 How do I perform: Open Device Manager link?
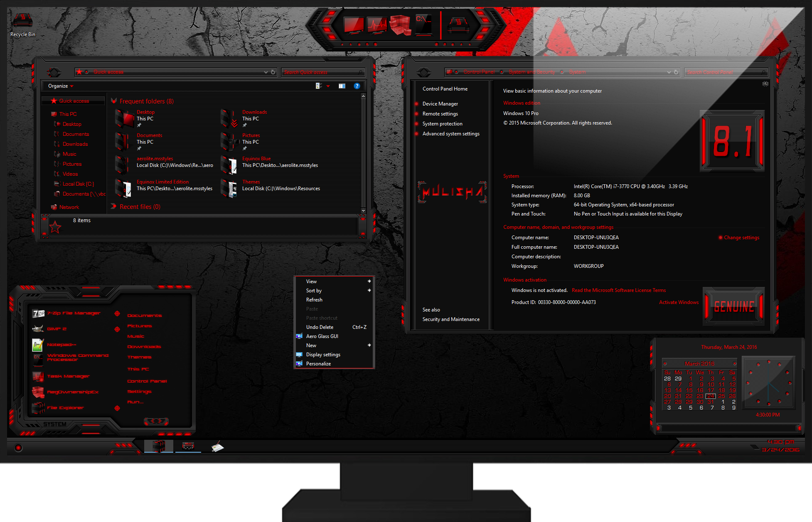tap(440, 104)
